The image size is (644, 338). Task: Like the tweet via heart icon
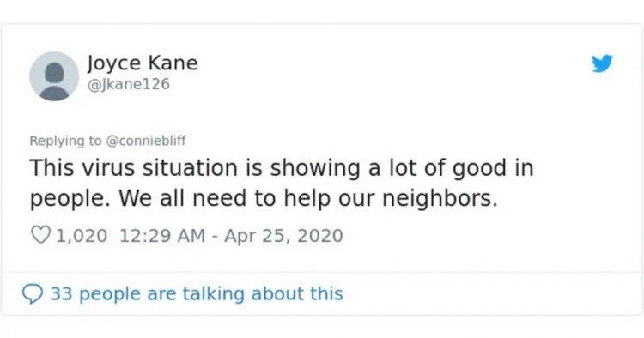40,235
